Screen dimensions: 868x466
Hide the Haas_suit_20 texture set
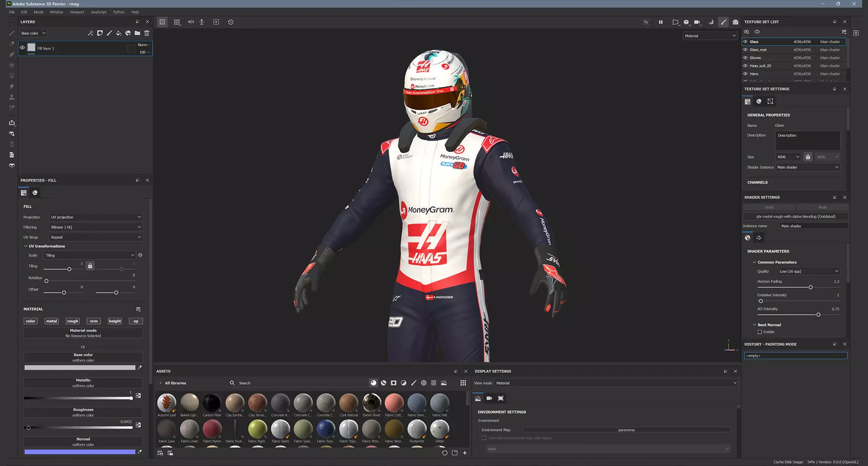(x=745, y=66)
